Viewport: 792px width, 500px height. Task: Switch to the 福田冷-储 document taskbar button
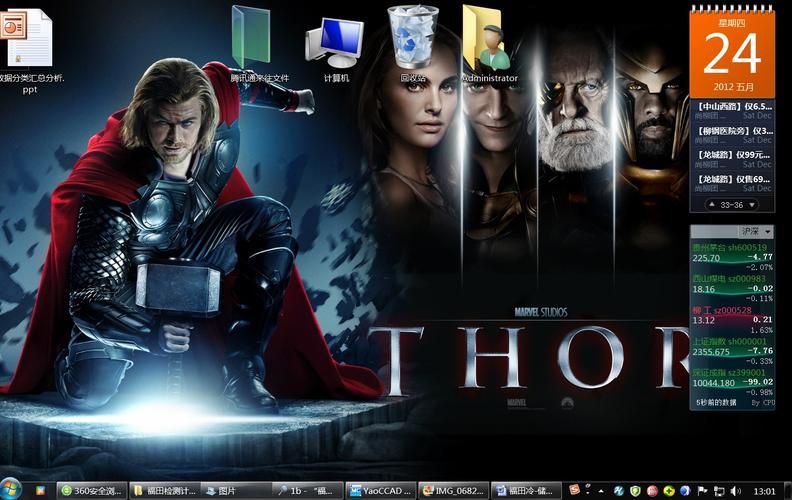click(x=526, y=490)
